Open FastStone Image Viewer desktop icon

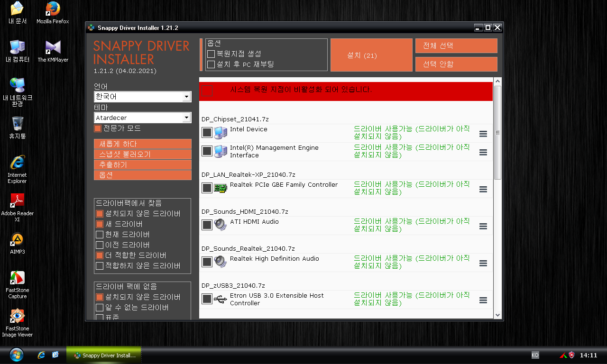tap(18, 323)
